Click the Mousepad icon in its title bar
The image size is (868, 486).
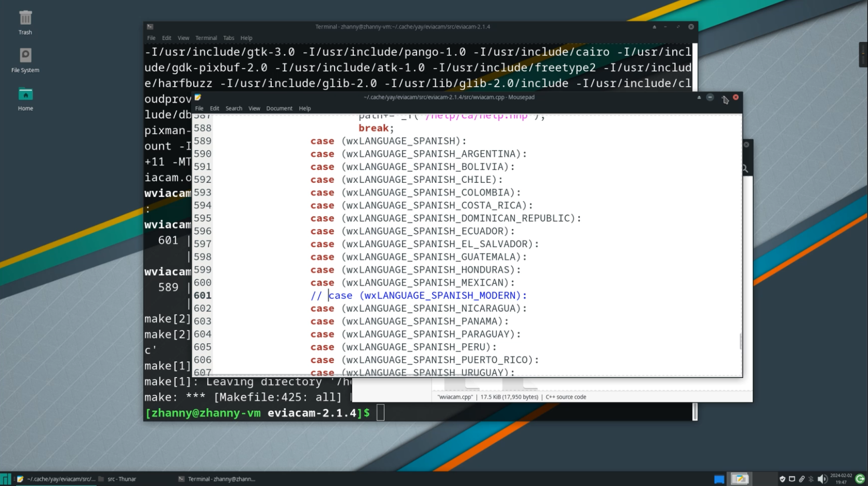pyautogui.click(x=198, y=97)
